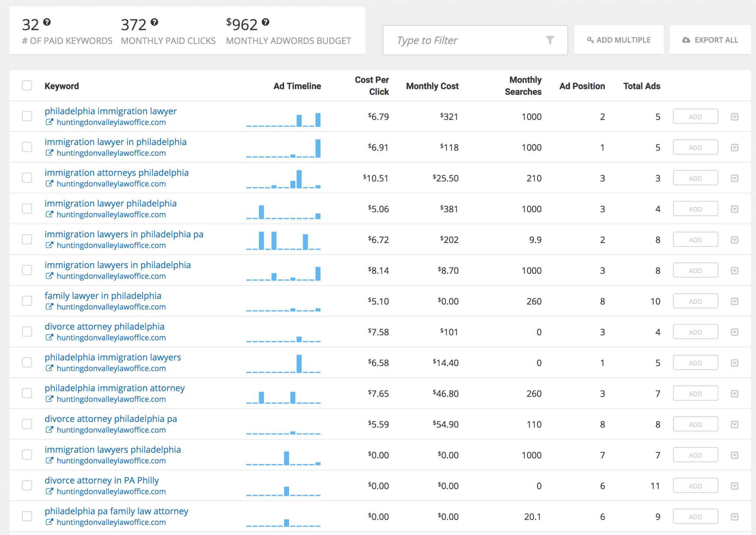Click help icon beside $962 AdWords budget
The width and height of the screenshot is (756, 535).
[x=265, y=22]
